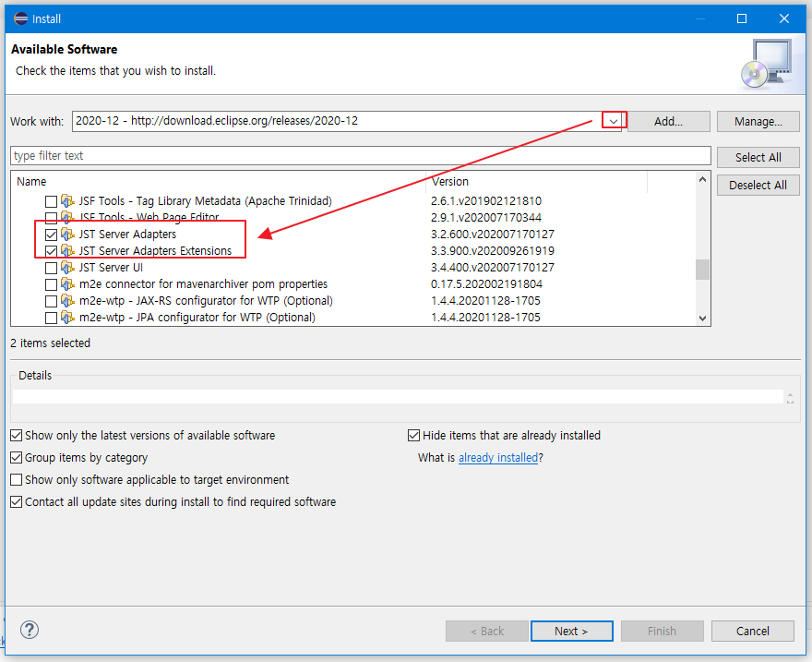The image size is (812, 662).
Task: Select version 2.6.1.v201902121810 cell
Action: [485, 200]
